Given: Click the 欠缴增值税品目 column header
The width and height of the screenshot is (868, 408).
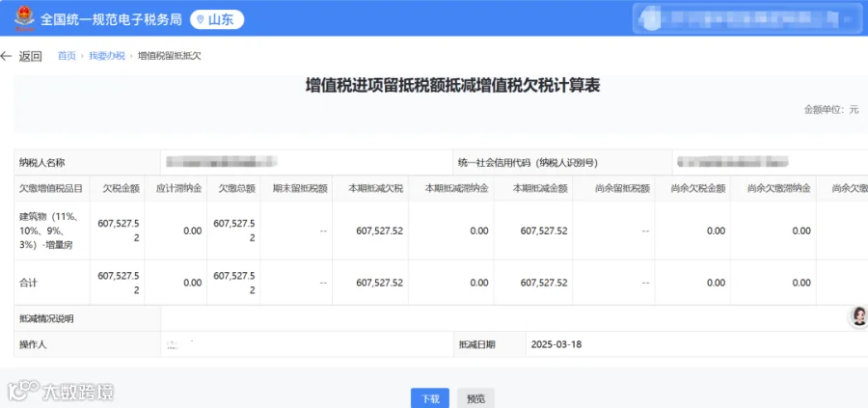Looking at the screenshot, I should tap(51, 188).
